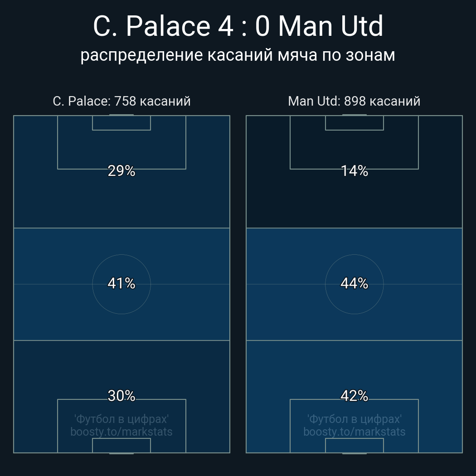The width and height of the screenshot is (476, 476).
Task: Click the 'Футбол в цифрах' watermark on Palace's pitch
Action: (x=121, y=419)
